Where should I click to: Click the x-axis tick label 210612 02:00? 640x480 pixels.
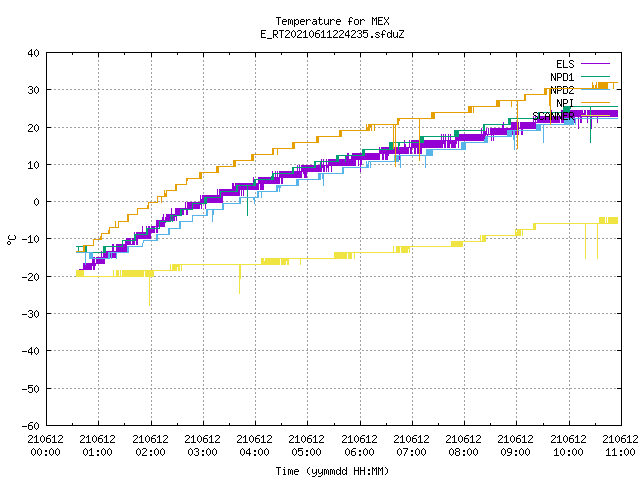pyautogui.click(x=151, y=446)
